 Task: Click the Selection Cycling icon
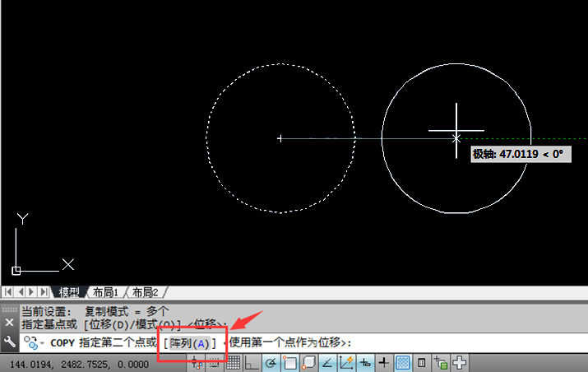coord(440,363)
